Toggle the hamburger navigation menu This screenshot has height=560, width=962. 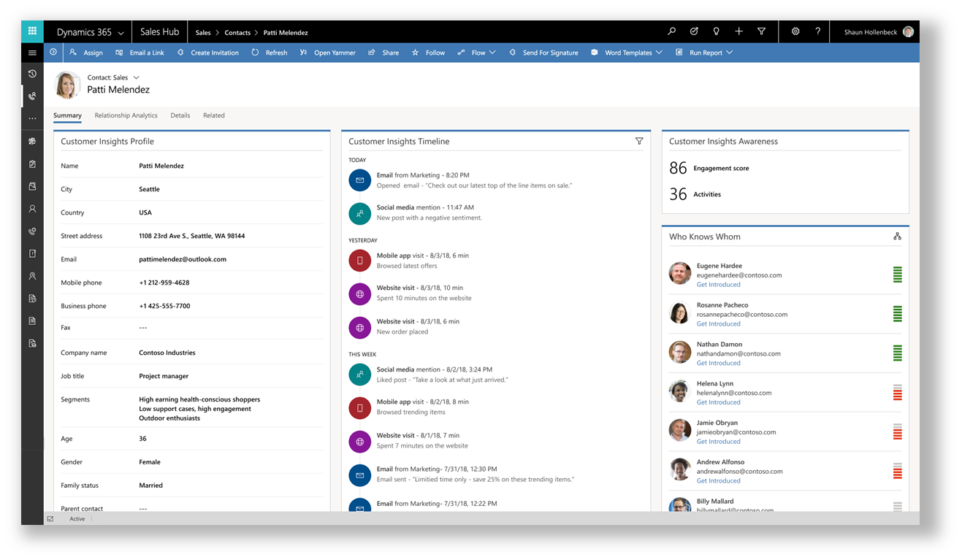coord(32,53)
